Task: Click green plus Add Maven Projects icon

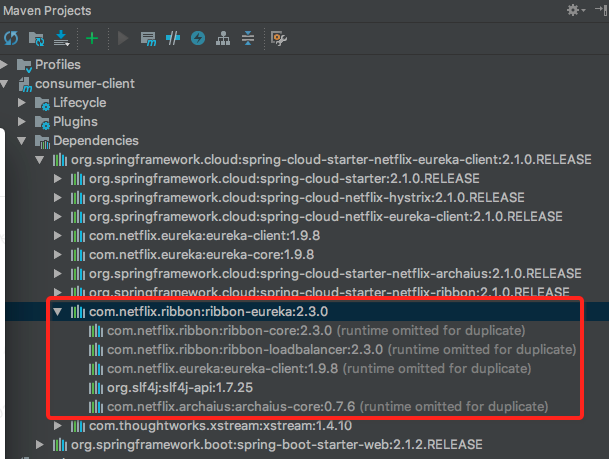Action: tap(92, 38)
